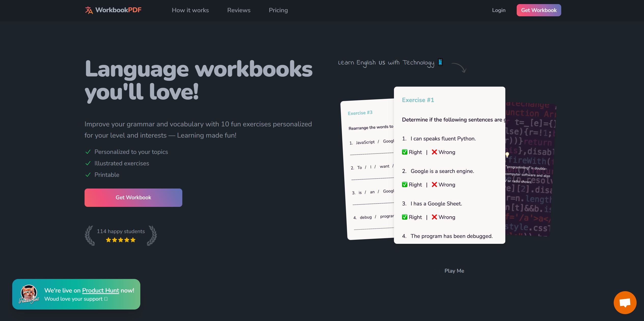Screen dimensions: 644x321
Task: Click the five-star rating row
Action: point(120,240)
